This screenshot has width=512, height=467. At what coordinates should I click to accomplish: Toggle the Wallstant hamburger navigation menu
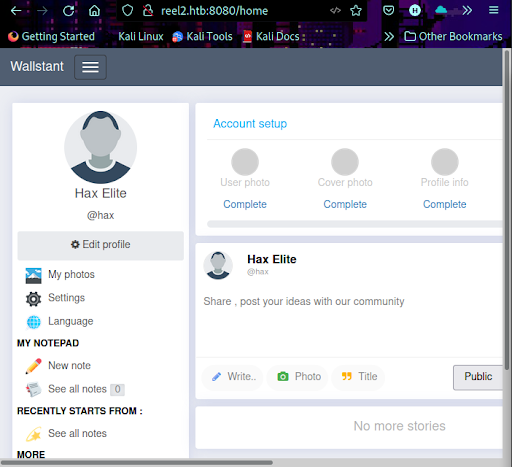90,67
